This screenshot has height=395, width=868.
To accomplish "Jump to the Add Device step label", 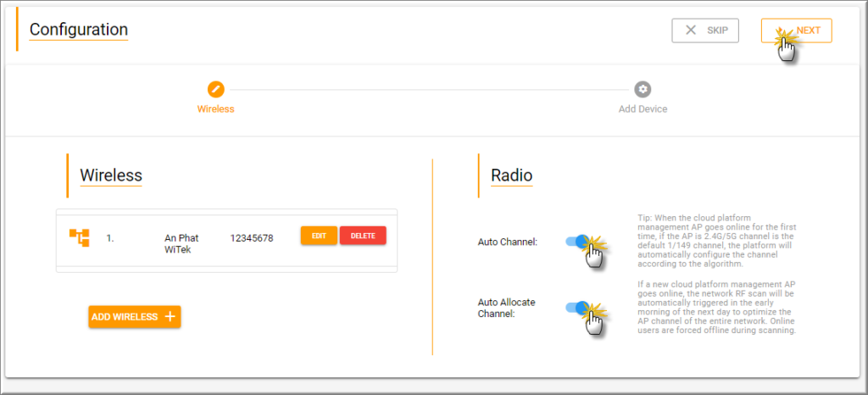I will point(643,109).
